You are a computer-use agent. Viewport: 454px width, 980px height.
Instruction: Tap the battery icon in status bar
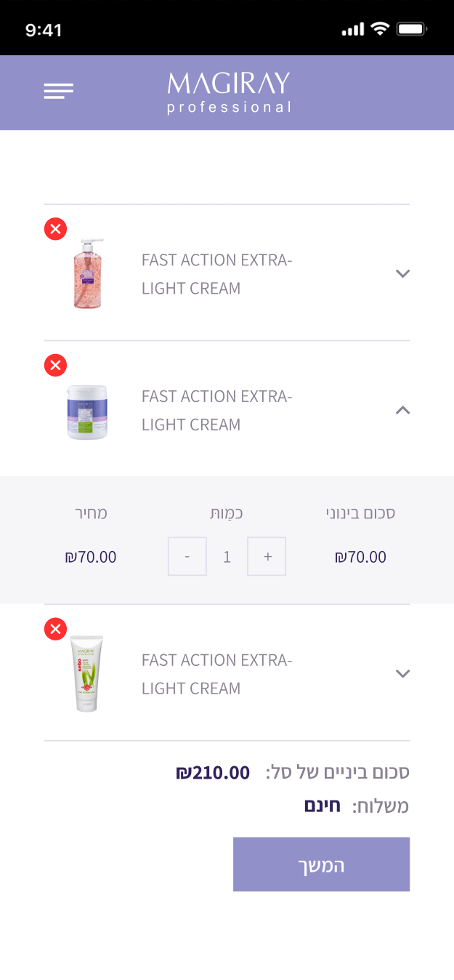[413, 29]
